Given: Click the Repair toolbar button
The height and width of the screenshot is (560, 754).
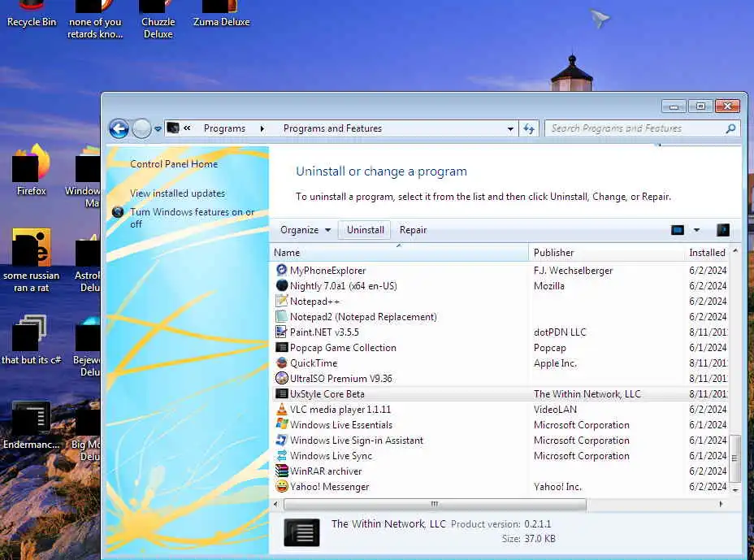Looking at the screenshot, I should [413, 230].
